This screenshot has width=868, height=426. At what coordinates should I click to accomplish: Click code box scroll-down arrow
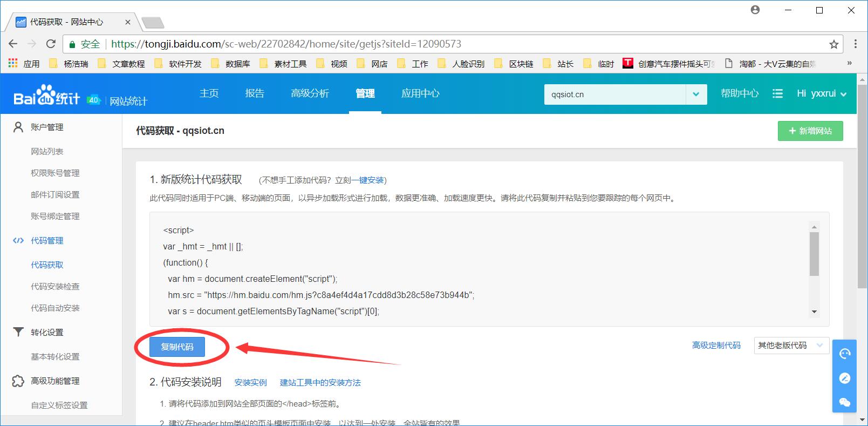tap(815, 312)
